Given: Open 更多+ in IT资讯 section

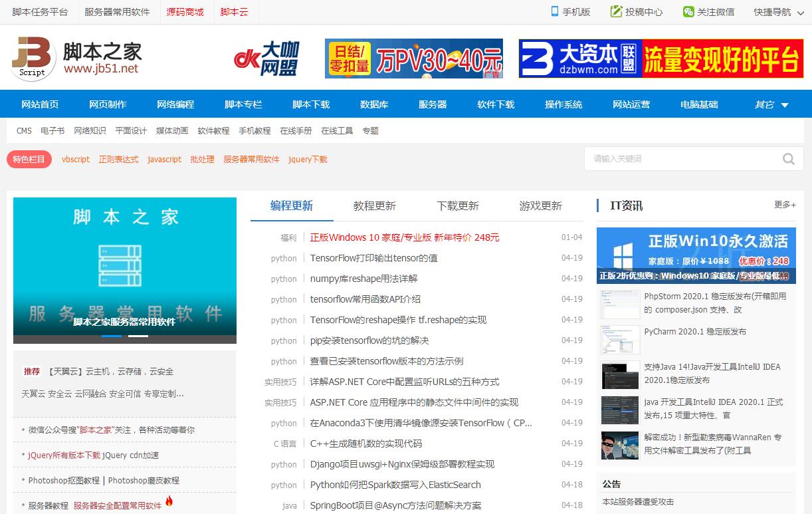Looking at the screenshot, I should (784, 205).
